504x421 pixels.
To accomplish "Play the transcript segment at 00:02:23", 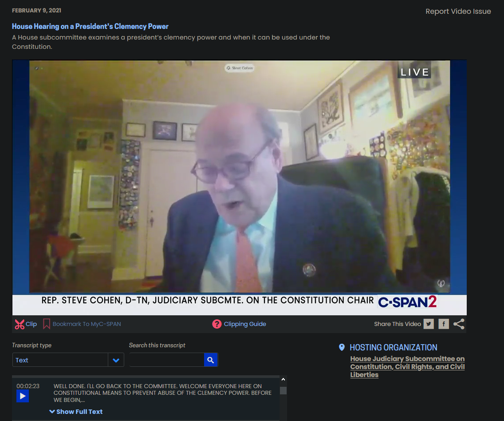I will pos(23,396).
